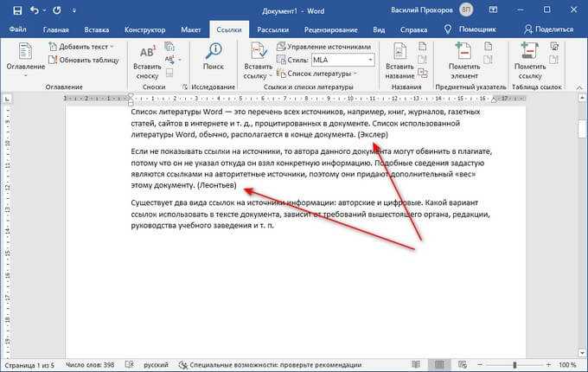Open accessibility Специальные возможности recommendations
This screenshot has height=372, width=588.
pyautogui.click(x=271, y=364)
